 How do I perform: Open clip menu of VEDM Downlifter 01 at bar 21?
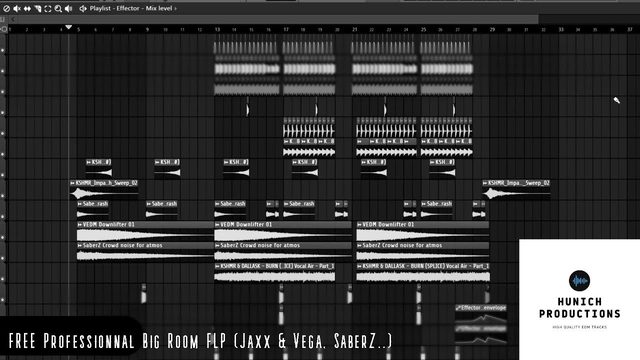coord(360,224)
